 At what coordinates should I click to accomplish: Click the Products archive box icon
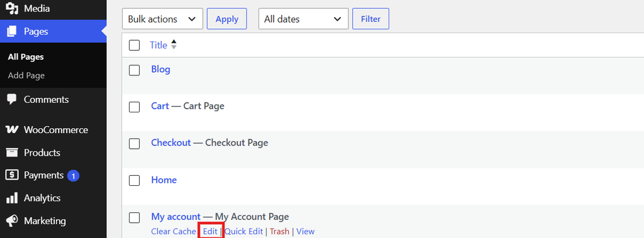[x=12, y=153]
